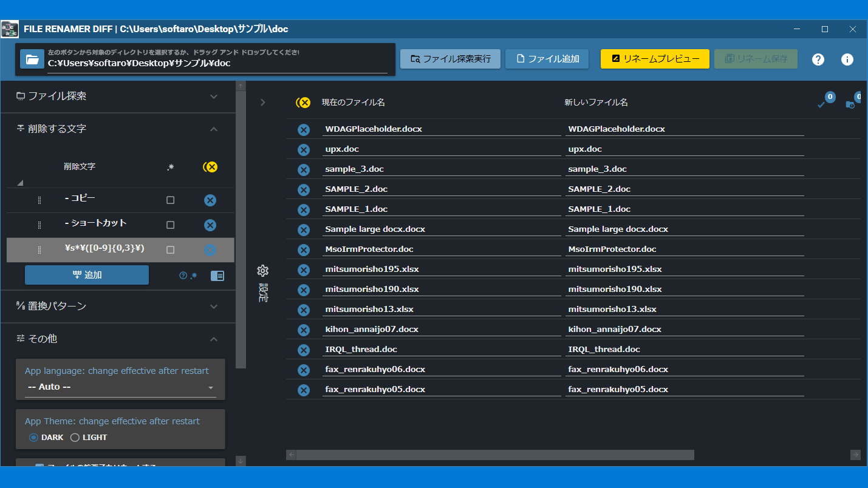Viewport: 868px width, 488px height.
Task: Remove mitsumorisho13.xlsx row via X icon
Action: pos(304,310)
